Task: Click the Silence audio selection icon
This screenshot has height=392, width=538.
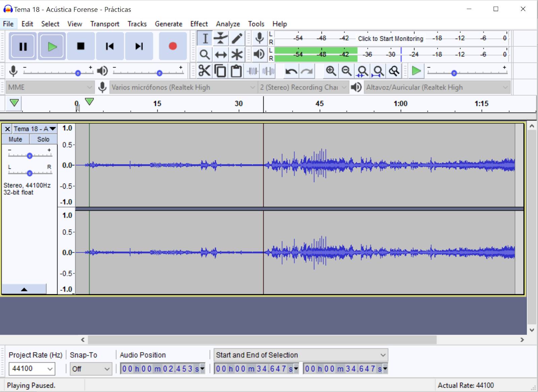Action: tap(268, 71)
